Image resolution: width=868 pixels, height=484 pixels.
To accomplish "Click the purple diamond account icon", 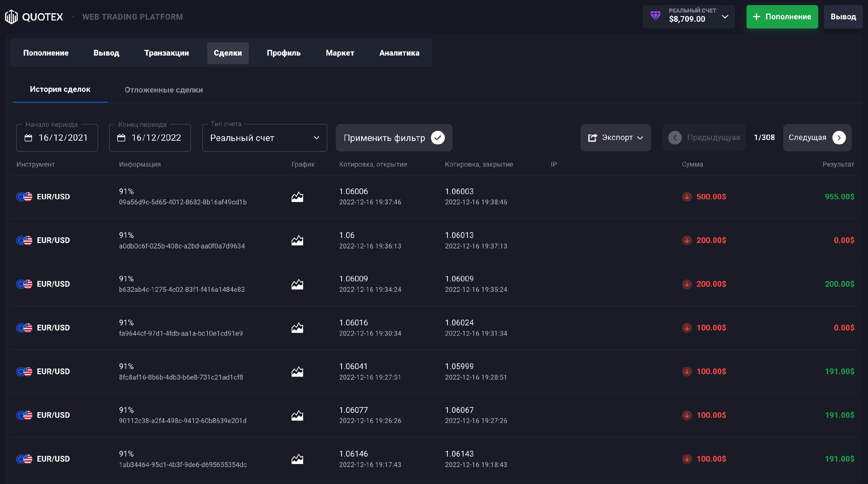I will 655,16.
